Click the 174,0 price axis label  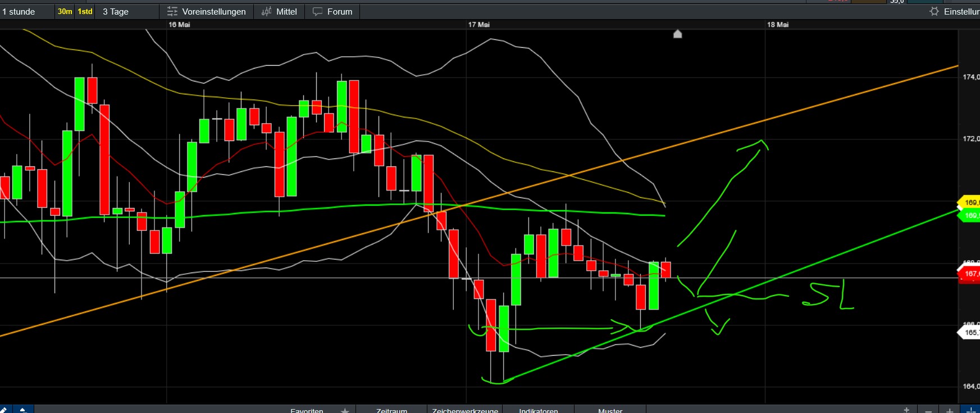click(x=971, y=77)
